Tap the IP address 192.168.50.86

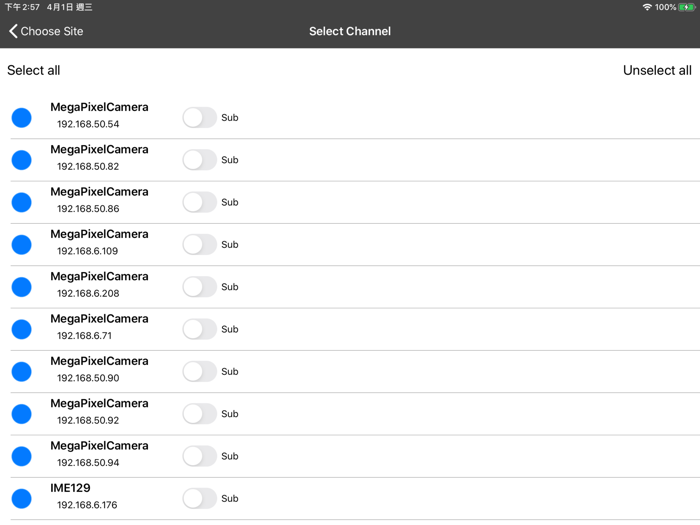(88, 209)
